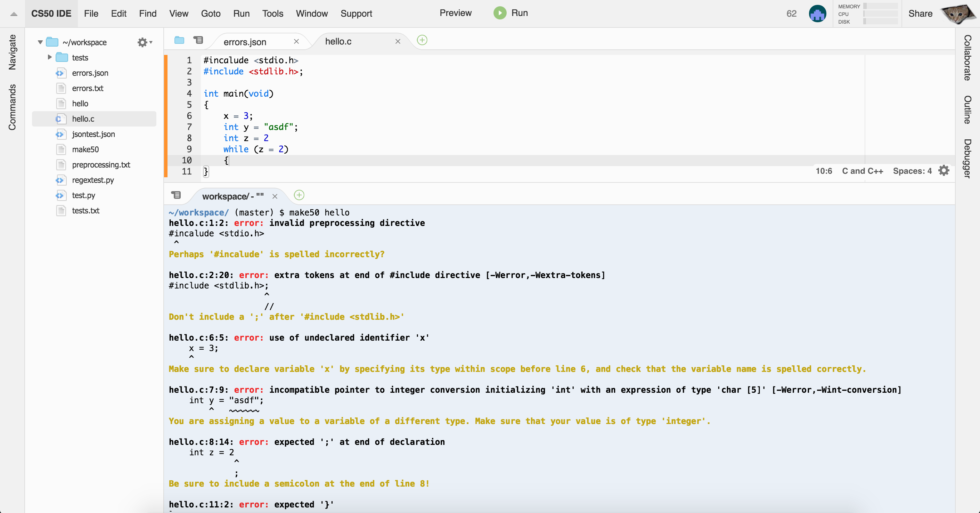Screen dimensions: 980x513
Task: Collapse the ~/workspace root folder
Action: tap(40, 42)
